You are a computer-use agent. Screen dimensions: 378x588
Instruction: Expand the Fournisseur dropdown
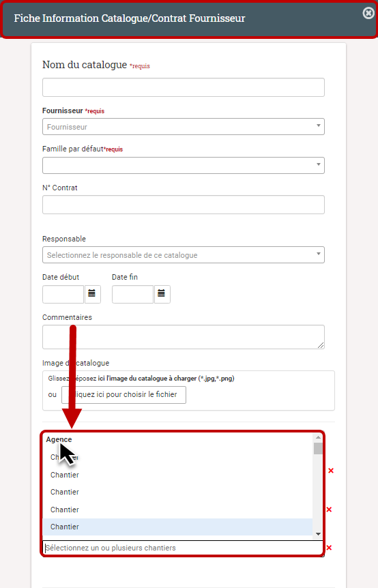[184, 127]
